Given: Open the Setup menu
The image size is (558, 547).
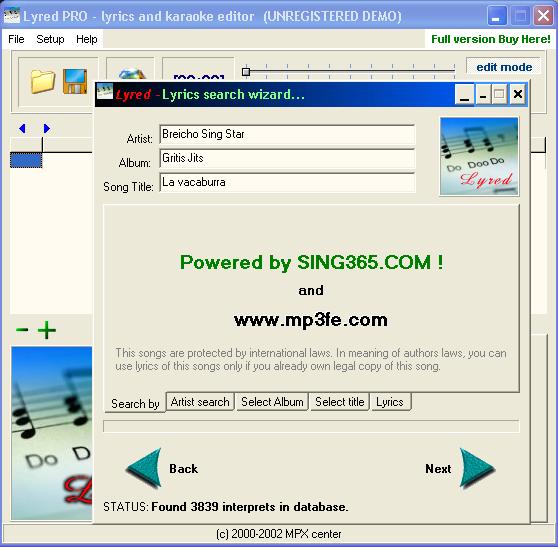Looking at the screenshot, I should pyautogui.click(x=50, y=39).
